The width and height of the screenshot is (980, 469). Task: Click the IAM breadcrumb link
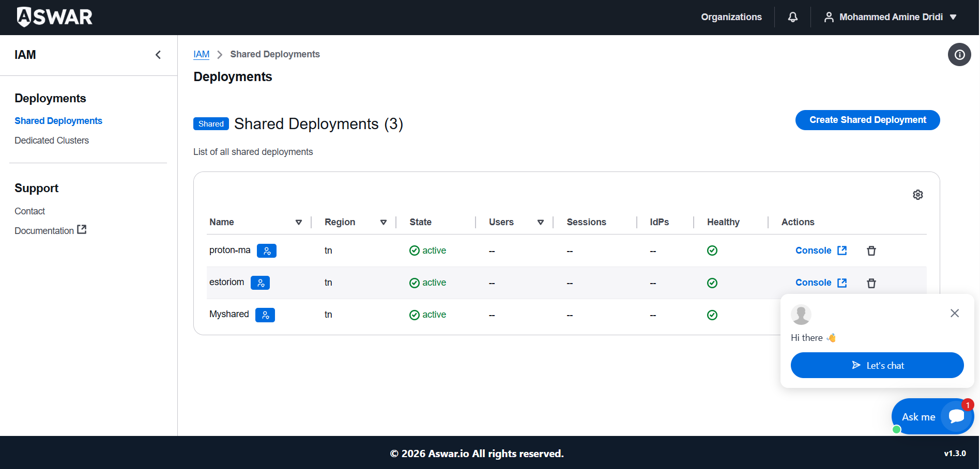(201, 54)
